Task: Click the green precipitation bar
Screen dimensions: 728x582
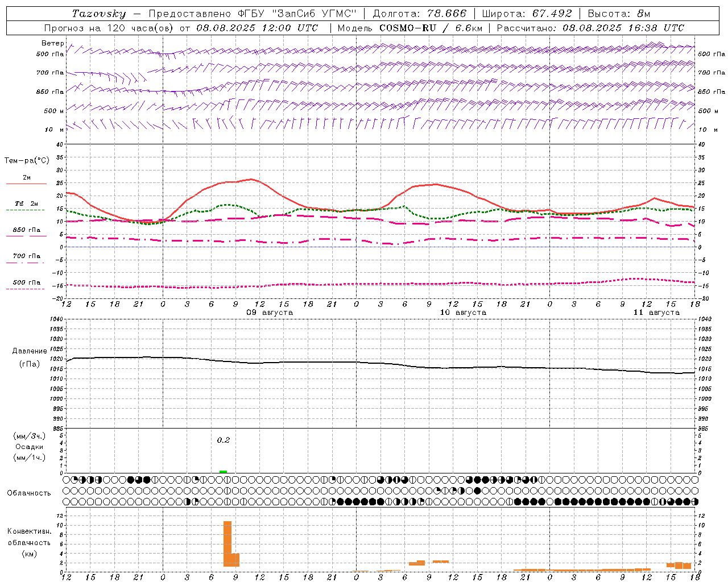Action: pyautogui.click(x=224, y=471)
